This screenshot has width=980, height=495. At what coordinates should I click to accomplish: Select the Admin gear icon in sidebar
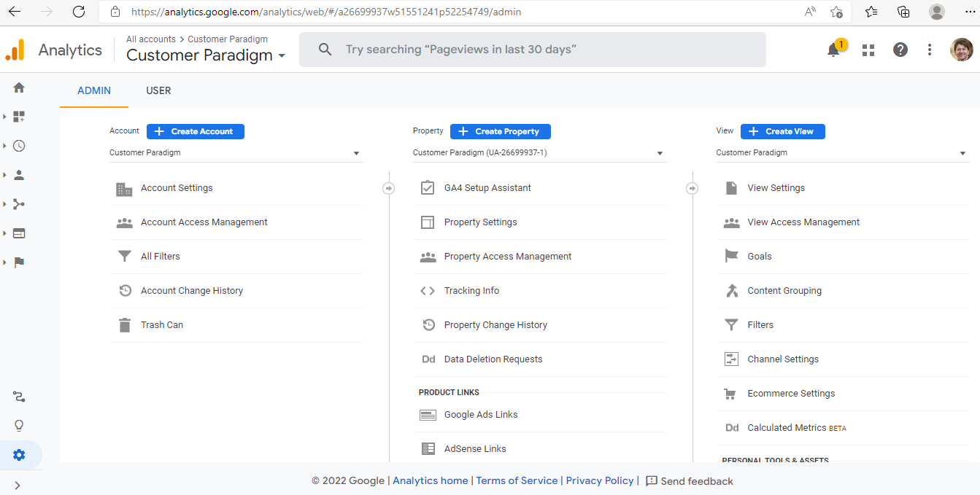(x=19, y=455)
